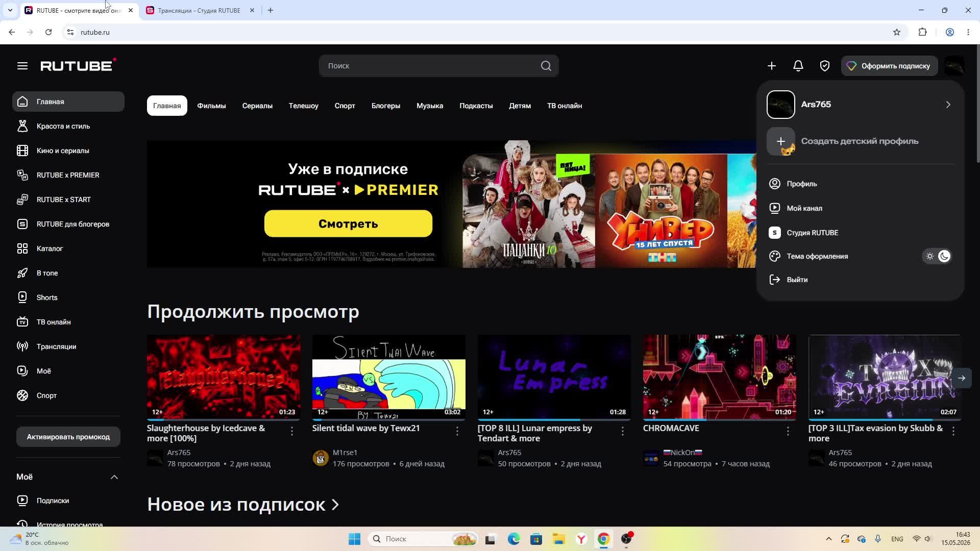Click the yellow Смотреть button
Image resolution: width=980 pixels, height=551 pixels.
click(x=348, y=223)
